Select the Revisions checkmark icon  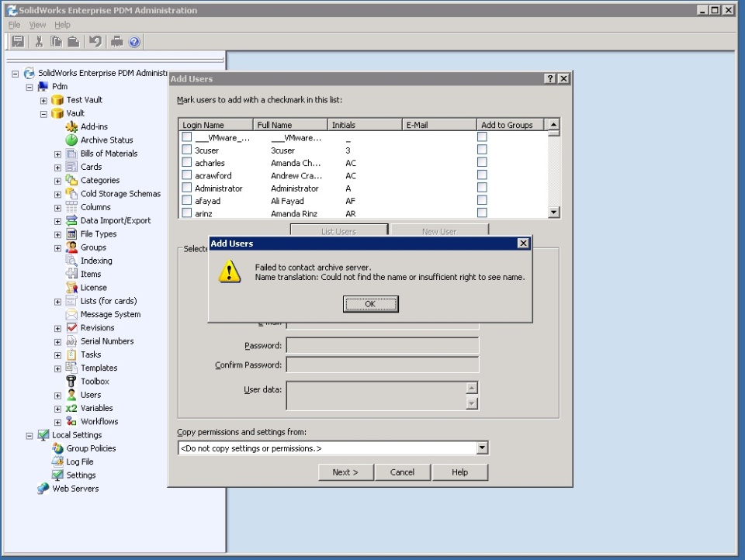(71, 327)
